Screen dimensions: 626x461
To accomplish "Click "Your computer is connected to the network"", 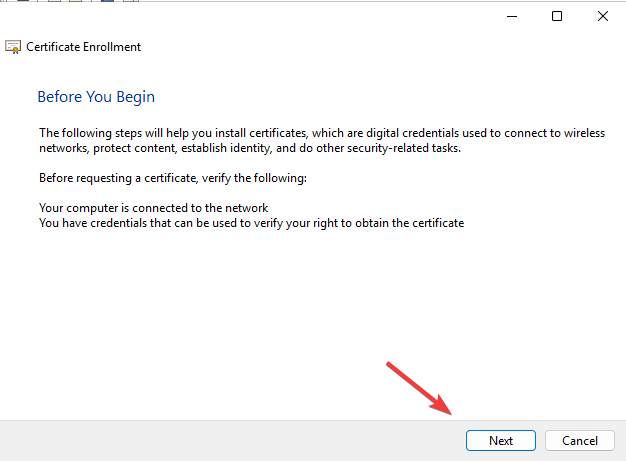I will click(x=153, y=208).
